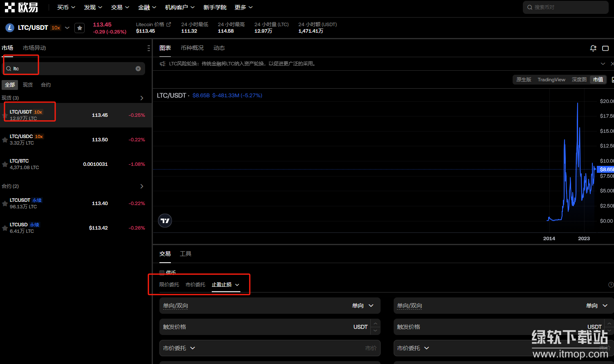Increase left 触发价格 with stepper up arrow

(x=375, y=324)
